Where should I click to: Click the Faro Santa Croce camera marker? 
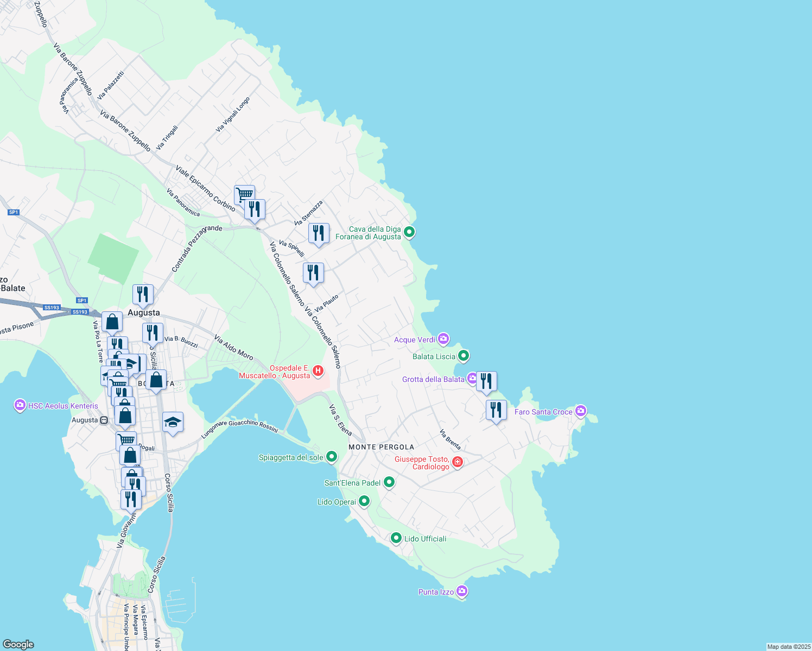tap(581, 411)
